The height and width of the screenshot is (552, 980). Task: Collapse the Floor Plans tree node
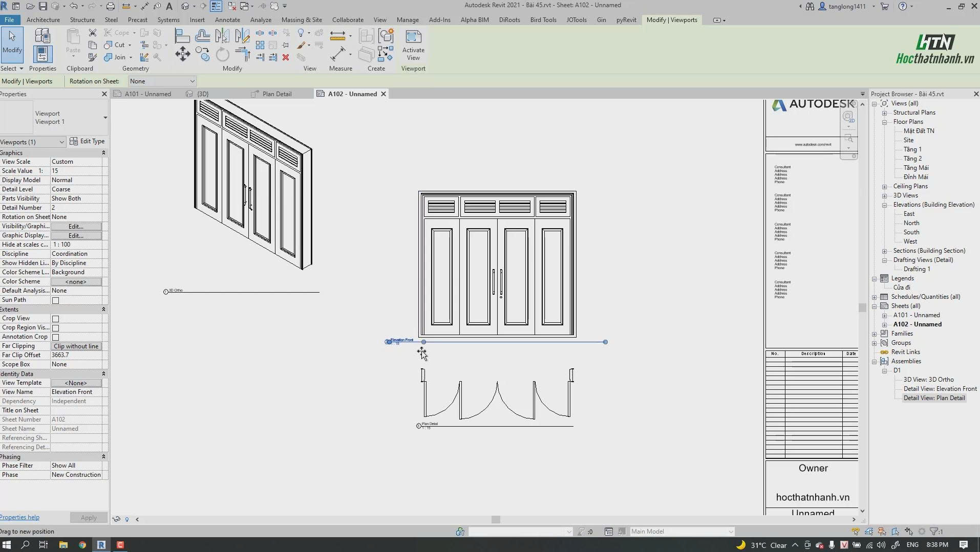point(884,122)
